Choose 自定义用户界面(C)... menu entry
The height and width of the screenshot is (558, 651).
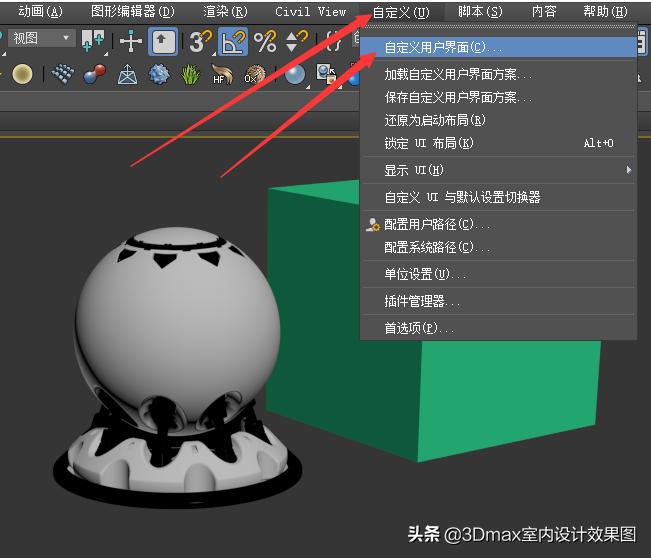498,47
